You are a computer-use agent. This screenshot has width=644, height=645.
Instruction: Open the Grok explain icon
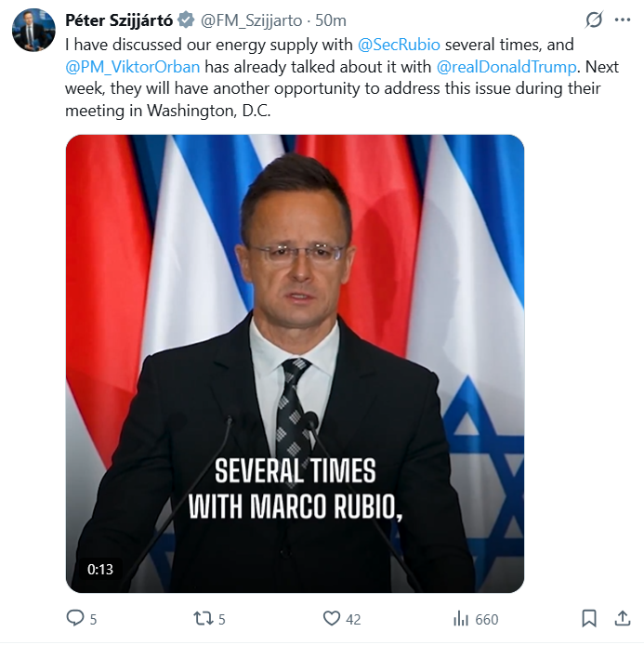(593, 20)
